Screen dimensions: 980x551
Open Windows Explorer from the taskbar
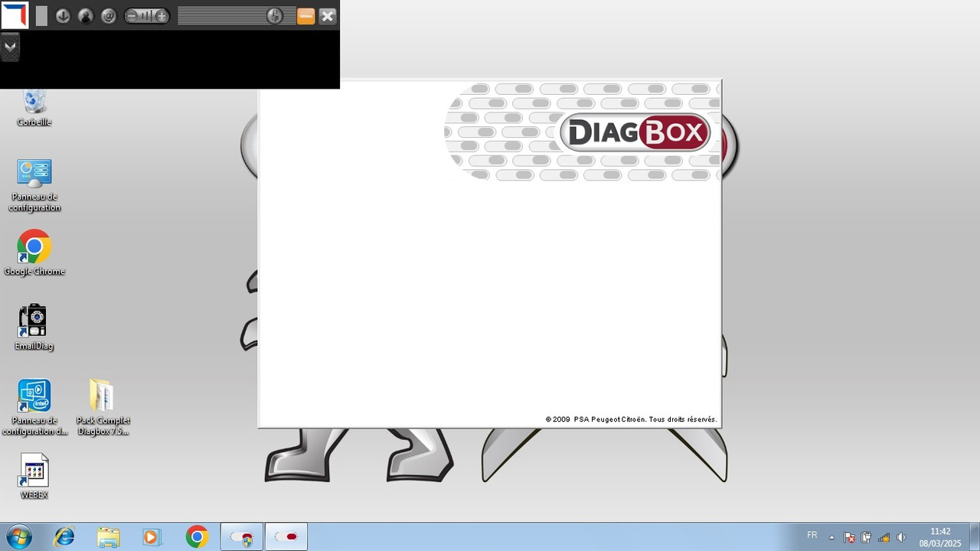point(108,537)
